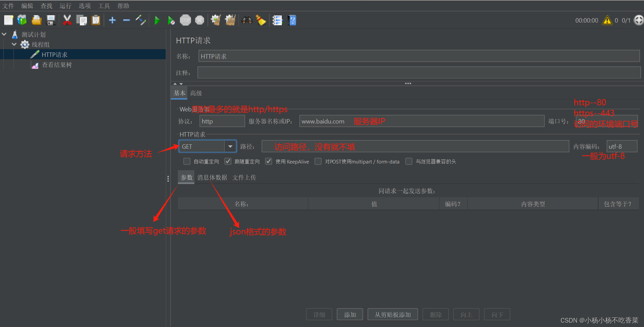The image size is (644, 327).
Task: Open the 文件 menu
Action: (x=8, y=6)
